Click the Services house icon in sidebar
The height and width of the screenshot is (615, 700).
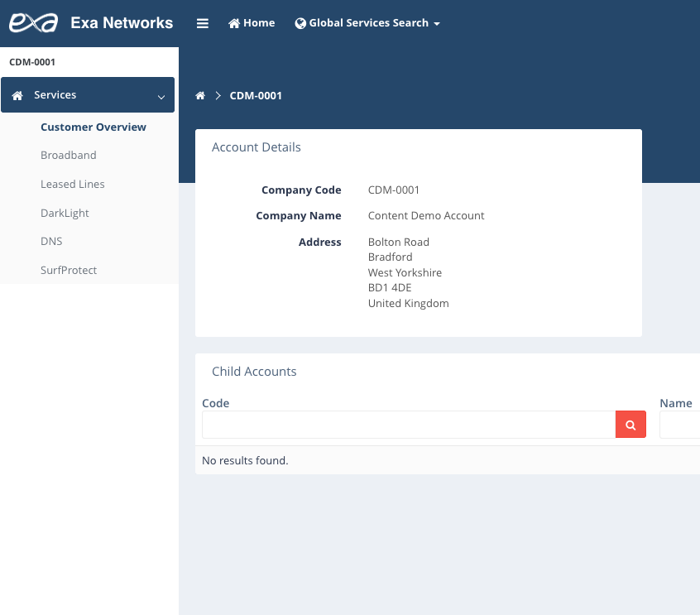[x=17, y=96]
